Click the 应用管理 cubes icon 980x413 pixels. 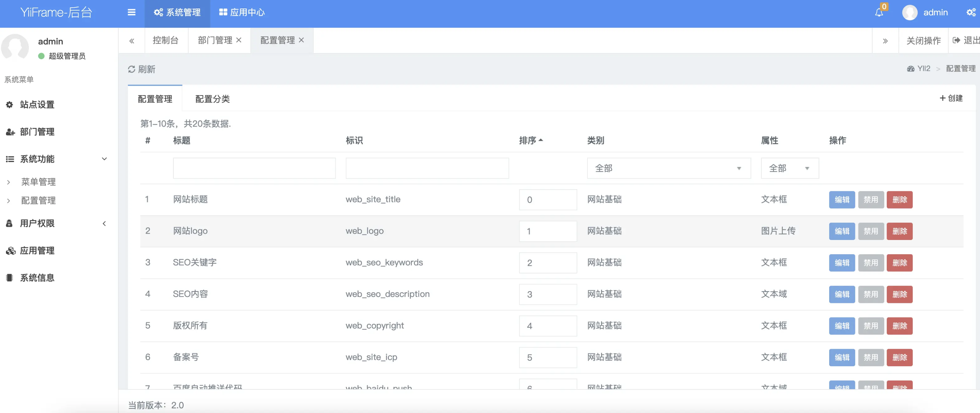(x=11, y=251)
